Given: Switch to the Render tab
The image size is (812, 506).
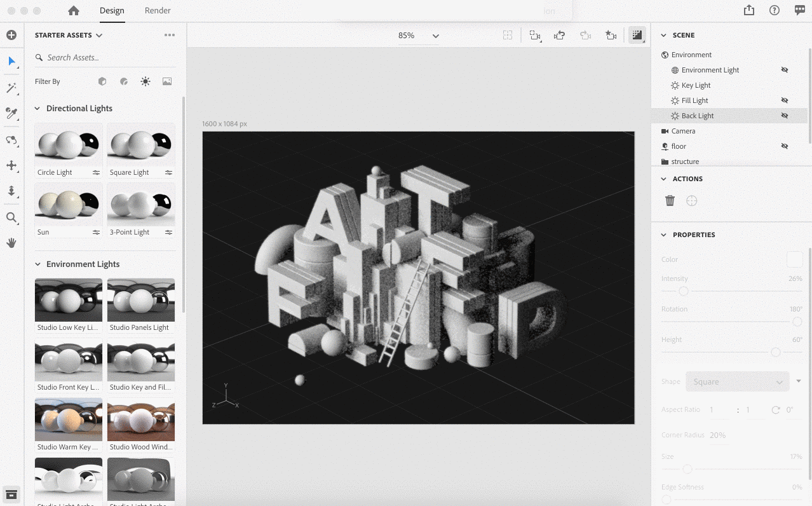Looking at the screenshot, I should tap(158, 10).
